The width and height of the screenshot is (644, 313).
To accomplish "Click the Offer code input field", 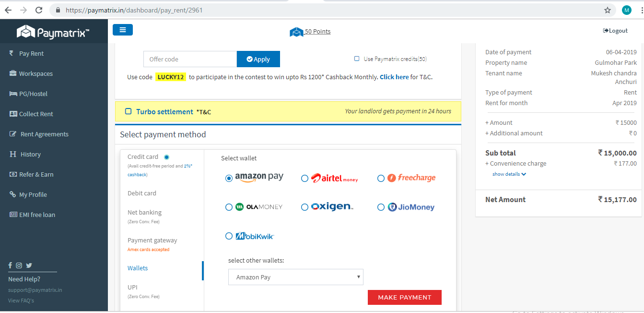I will 190,59.
